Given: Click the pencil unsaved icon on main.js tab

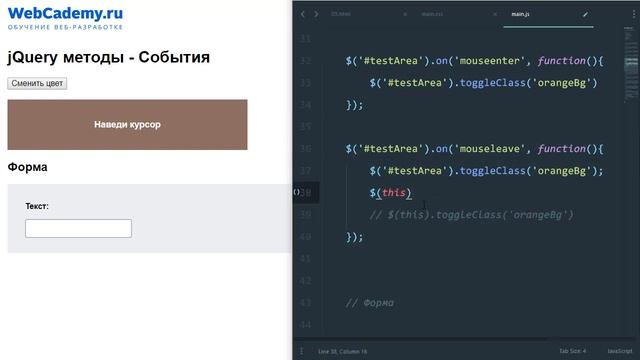Looking at the screenshot, I should (x=585, y=14).
